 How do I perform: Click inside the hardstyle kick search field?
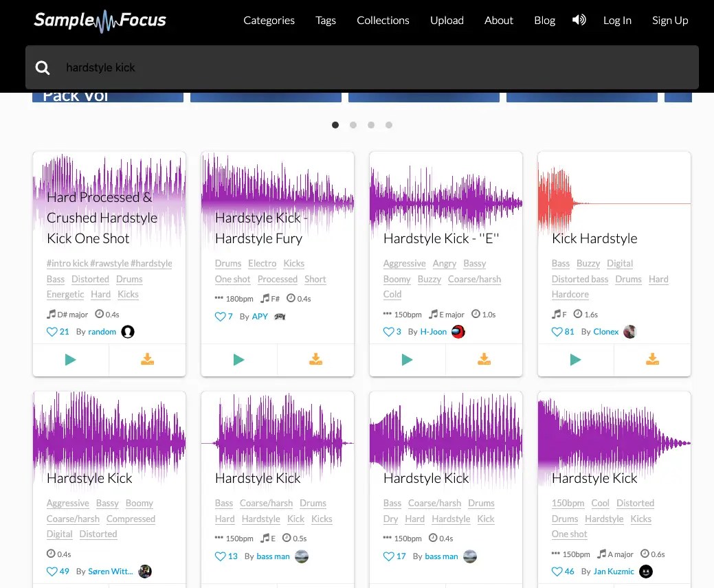pyautogui.click(x=206, y=67)
